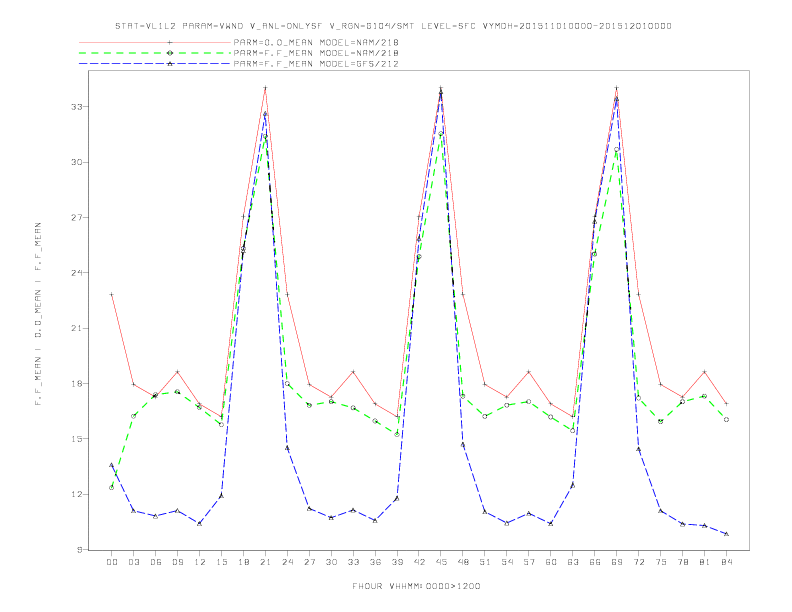Image resolution: width=792 pixels, height=612 pixels.
Task: Click y-axis tick label 30
Action: click(76, 162)
